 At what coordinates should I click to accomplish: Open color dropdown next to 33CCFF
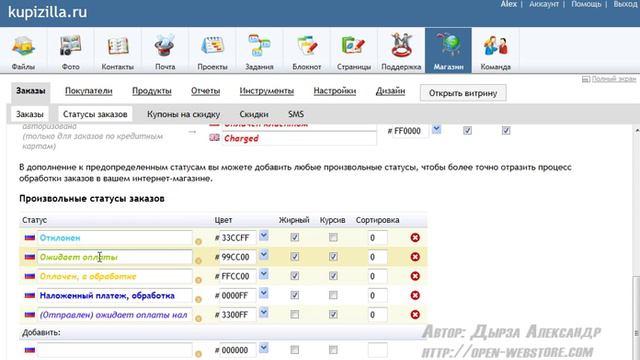(x=264, y=236)
